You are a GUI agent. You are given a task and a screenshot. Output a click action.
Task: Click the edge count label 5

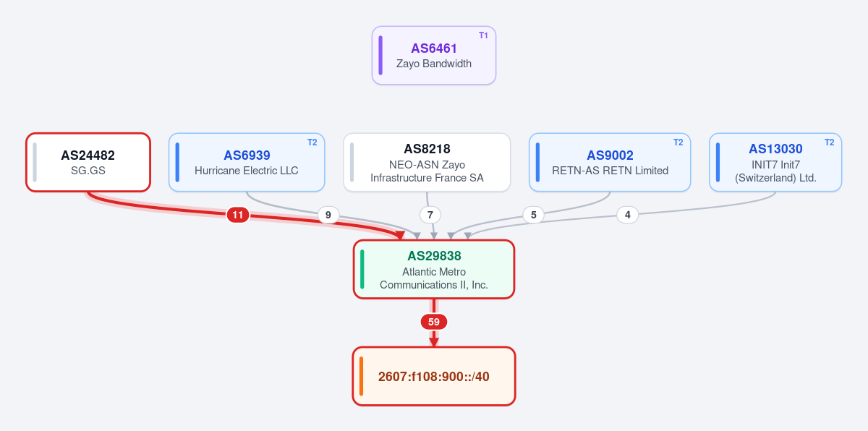pyautogui.click(x=533, y=215)
